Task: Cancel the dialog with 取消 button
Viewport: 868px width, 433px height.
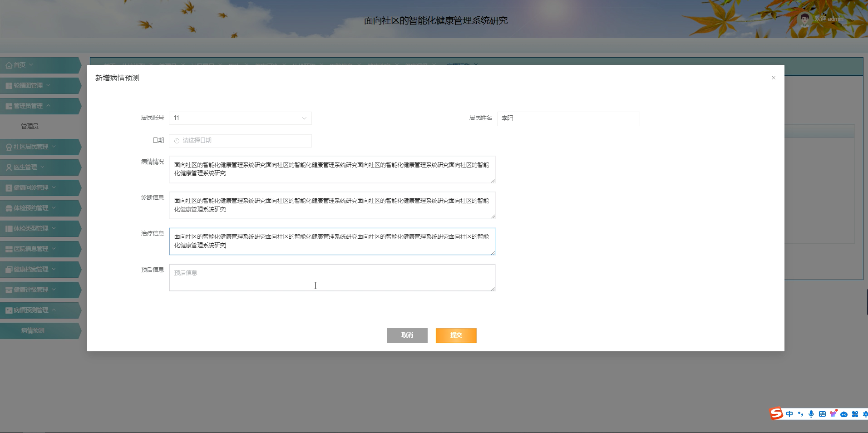Action: tap(407, 335)
